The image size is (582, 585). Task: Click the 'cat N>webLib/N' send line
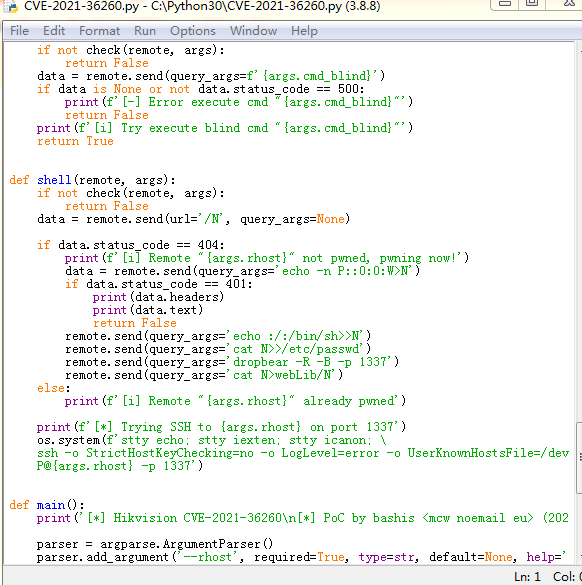[x=204, y=375]
